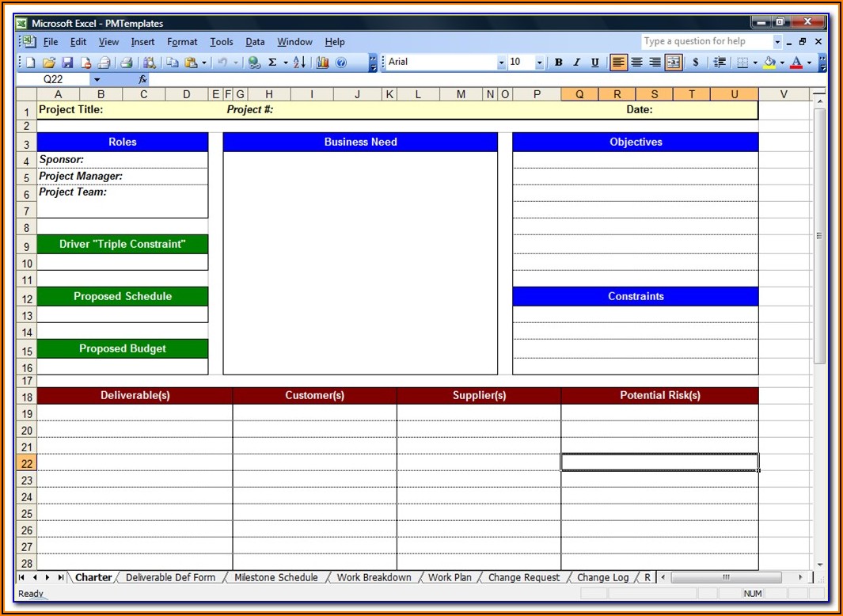This screenshot has width=843, height=616.
Task: Open the Format menu
Action: pyautogui.click(x=182, y=42)
